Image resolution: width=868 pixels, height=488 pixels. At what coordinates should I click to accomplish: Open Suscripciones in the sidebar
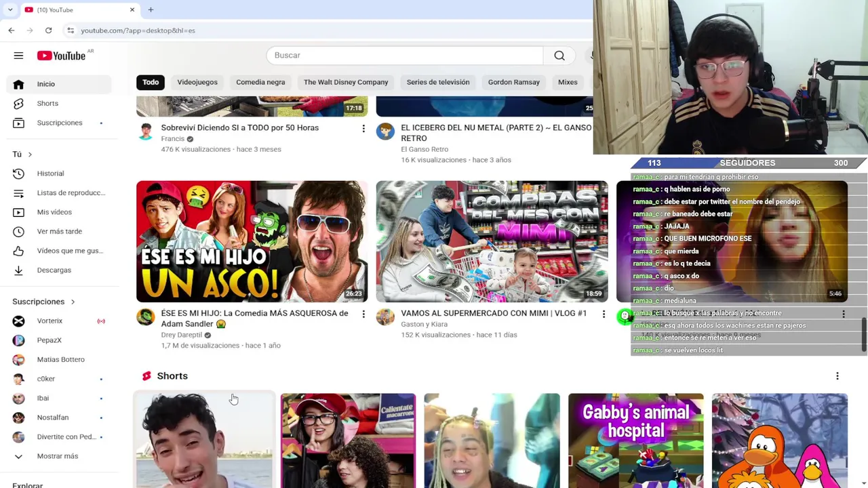point(59,123)
